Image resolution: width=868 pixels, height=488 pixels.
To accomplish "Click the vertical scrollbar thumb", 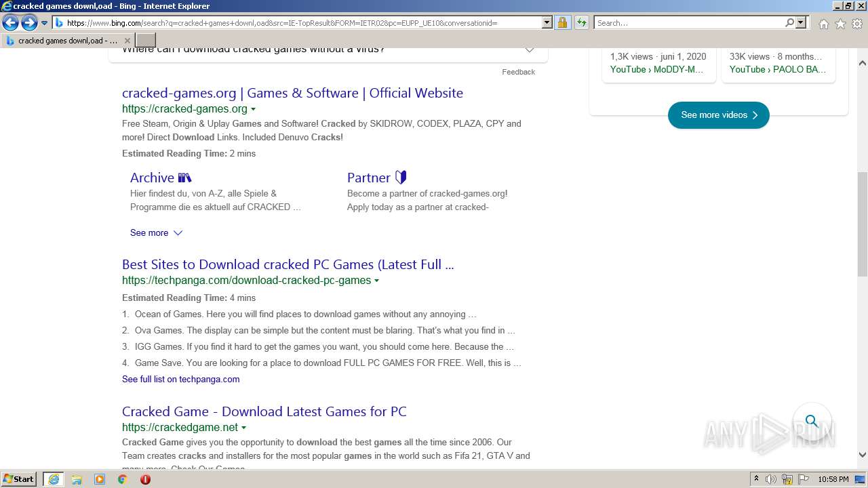I will pyautogui.click(x=863, y=224).
